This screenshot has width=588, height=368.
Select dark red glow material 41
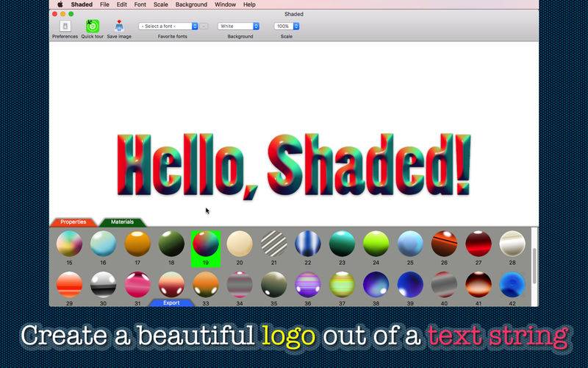pyautogui.click(x=478, y=285)
